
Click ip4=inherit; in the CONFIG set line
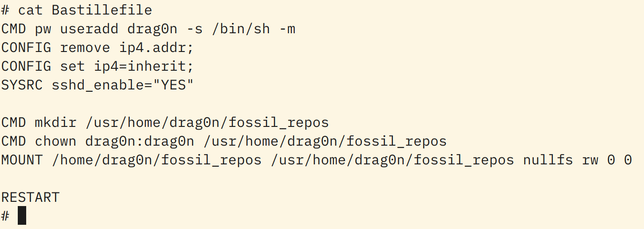point(144,66)
